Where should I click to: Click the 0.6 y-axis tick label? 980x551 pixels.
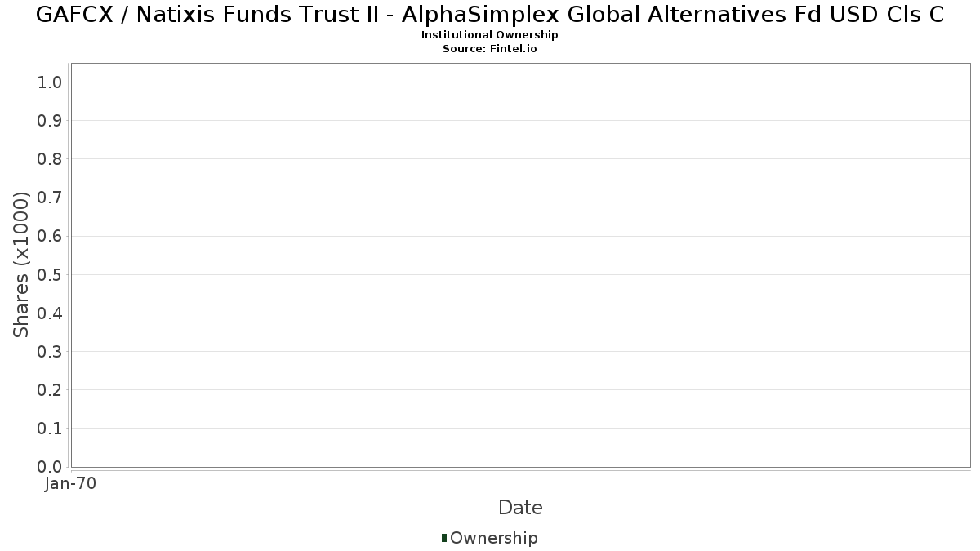tap(50, 236)
